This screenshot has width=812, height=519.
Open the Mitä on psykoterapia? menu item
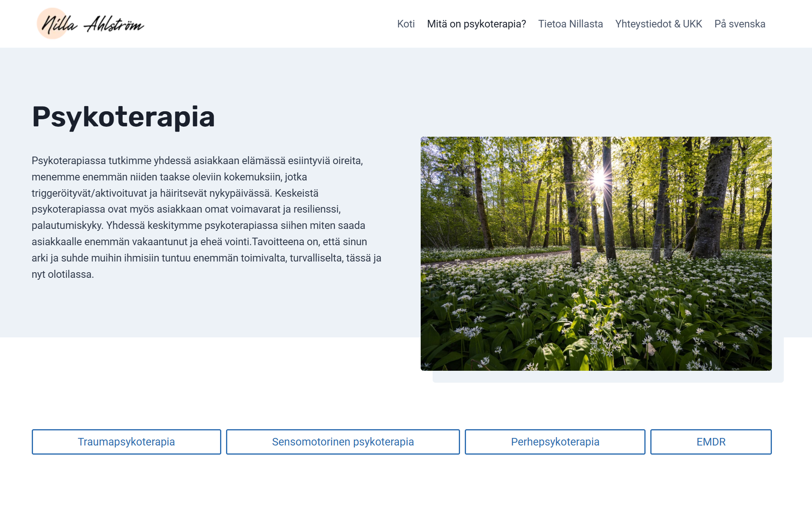(x=476, y=24)
